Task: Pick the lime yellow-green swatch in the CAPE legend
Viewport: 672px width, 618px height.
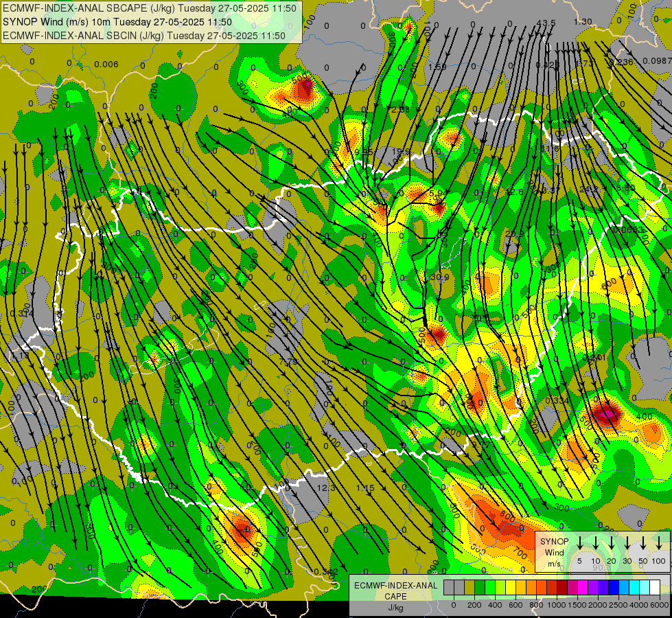Action: point(500,587)
